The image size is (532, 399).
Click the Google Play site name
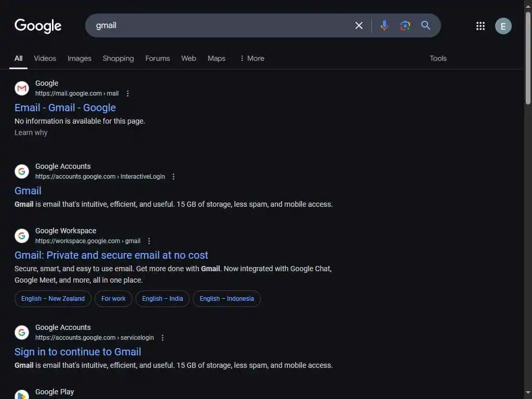(55, 392)
